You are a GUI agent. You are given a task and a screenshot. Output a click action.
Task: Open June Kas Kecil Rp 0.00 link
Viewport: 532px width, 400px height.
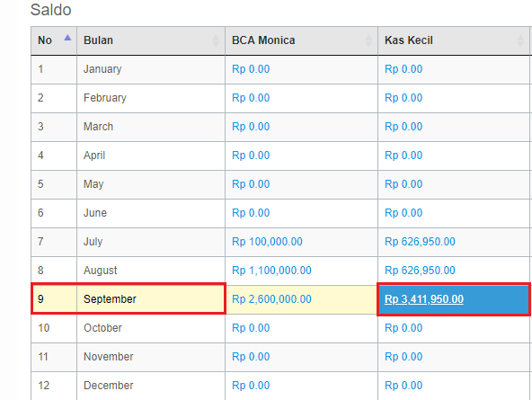tap(403, 213)
